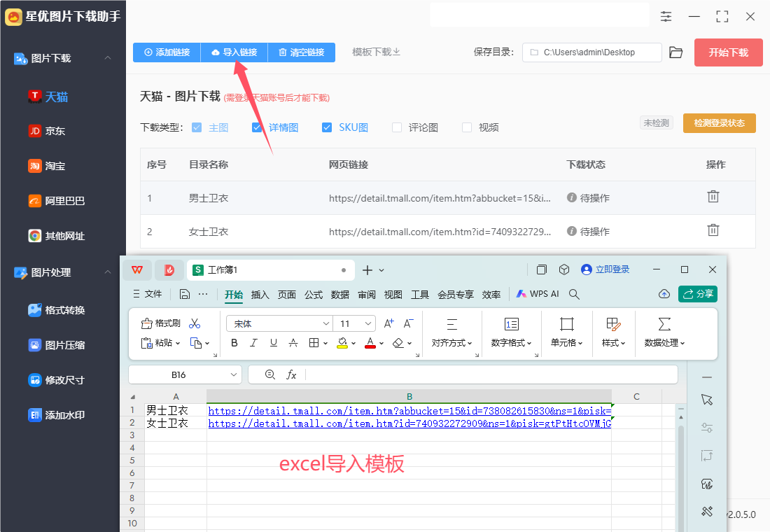Click the search magnifier icon in WPS menu bar
770x532 pixels.
click(574, 294)
